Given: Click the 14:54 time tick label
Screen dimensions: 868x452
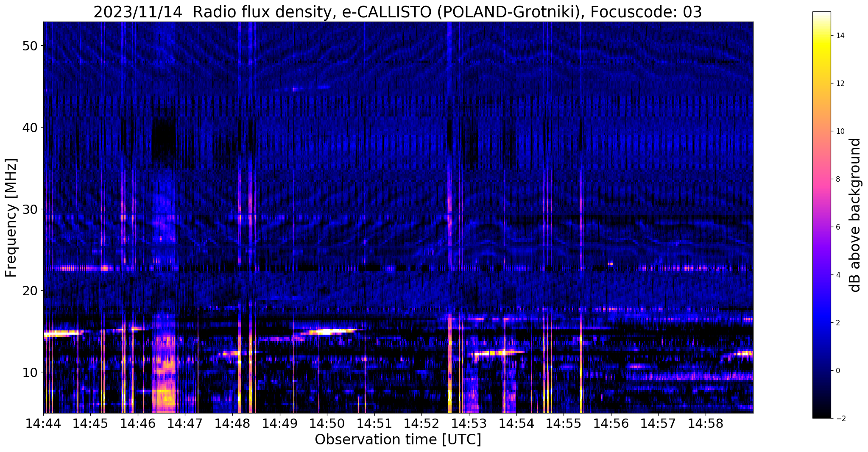Looking at the screenshot, I should (516, 423).
